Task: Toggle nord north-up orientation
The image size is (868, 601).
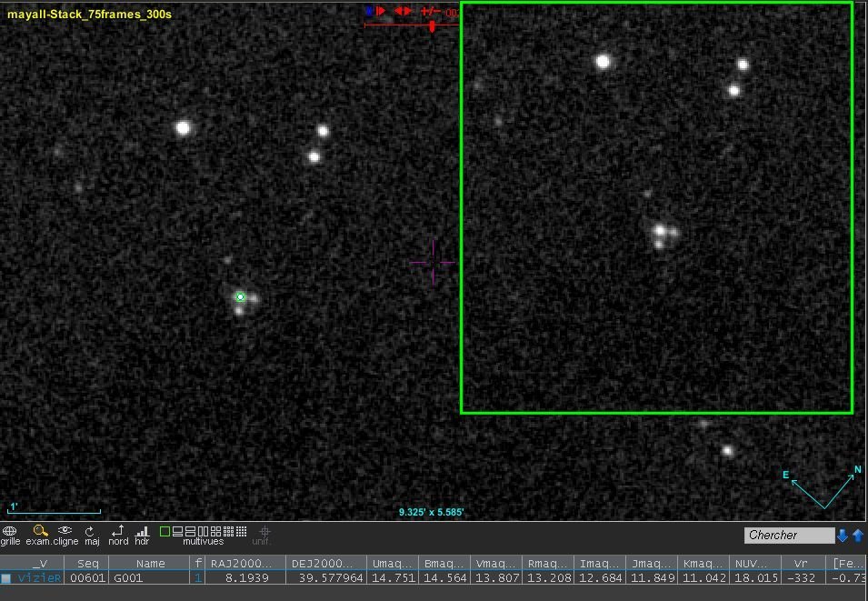Action: (117, 532)
